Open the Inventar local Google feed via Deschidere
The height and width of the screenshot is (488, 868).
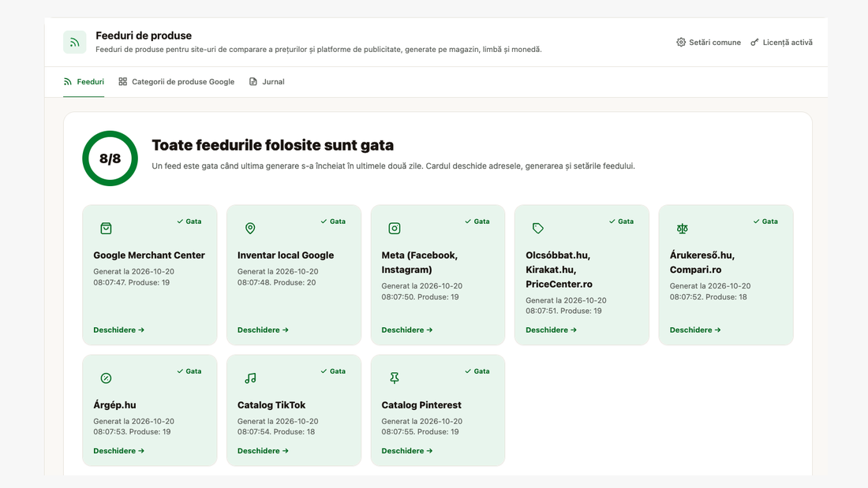point(263,330)
